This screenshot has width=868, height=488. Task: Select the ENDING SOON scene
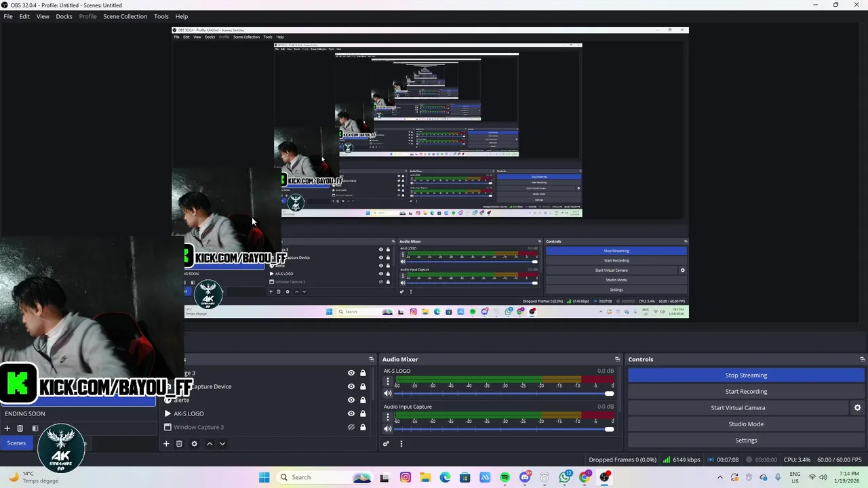(x=25, y=413)
